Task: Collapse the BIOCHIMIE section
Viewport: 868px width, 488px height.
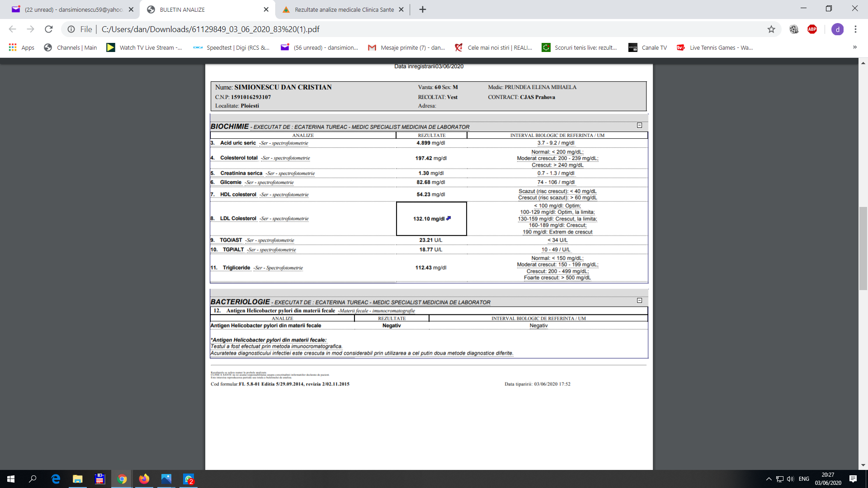Action: click(639, 125)
